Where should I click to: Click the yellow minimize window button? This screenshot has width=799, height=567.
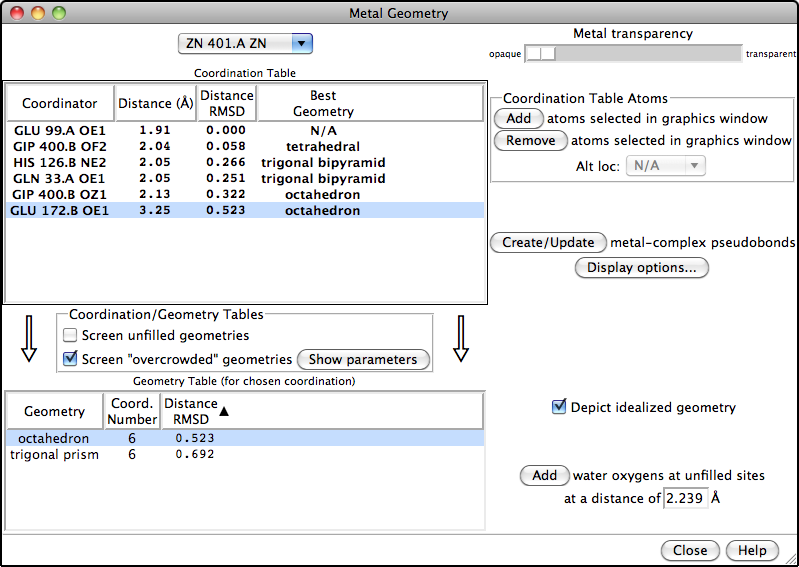tap(38, 13)
